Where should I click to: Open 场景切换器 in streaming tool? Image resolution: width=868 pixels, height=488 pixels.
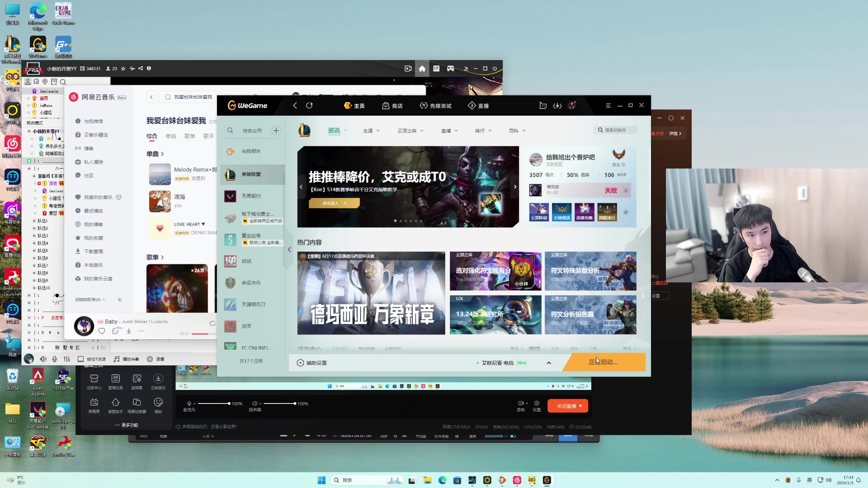137,406
